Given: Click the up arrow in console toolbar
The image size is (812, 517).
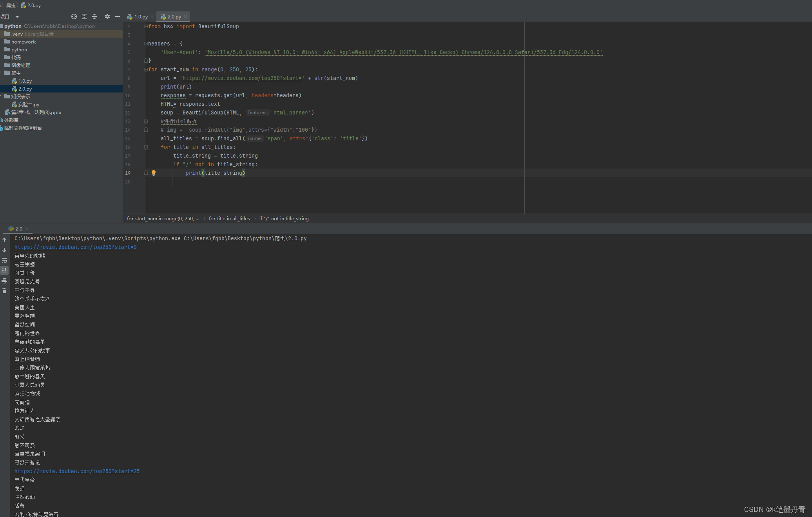Looking at the screenshot, I should (4, 240).
